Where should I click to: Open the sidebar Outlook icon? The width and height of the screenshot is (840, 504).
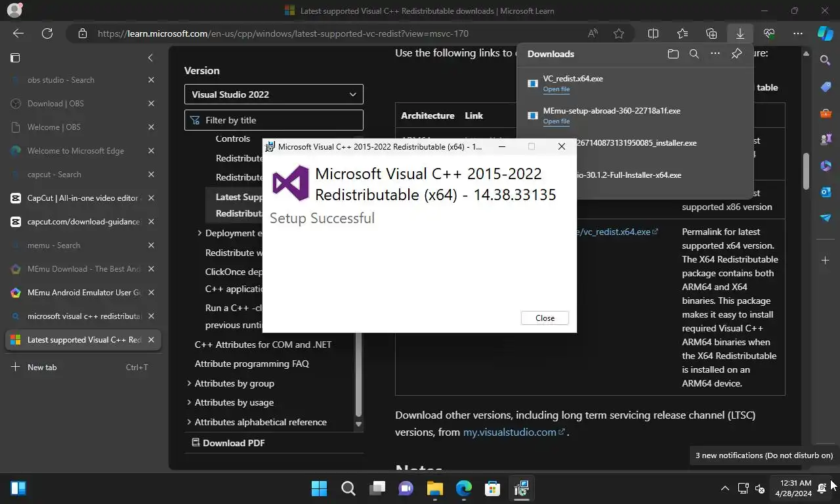pos(826,192)
